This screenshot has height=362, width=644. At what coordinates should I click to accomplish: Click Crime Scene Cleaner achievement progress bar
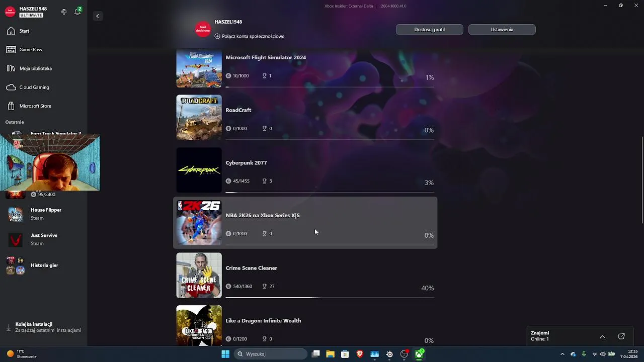[330, 297]
